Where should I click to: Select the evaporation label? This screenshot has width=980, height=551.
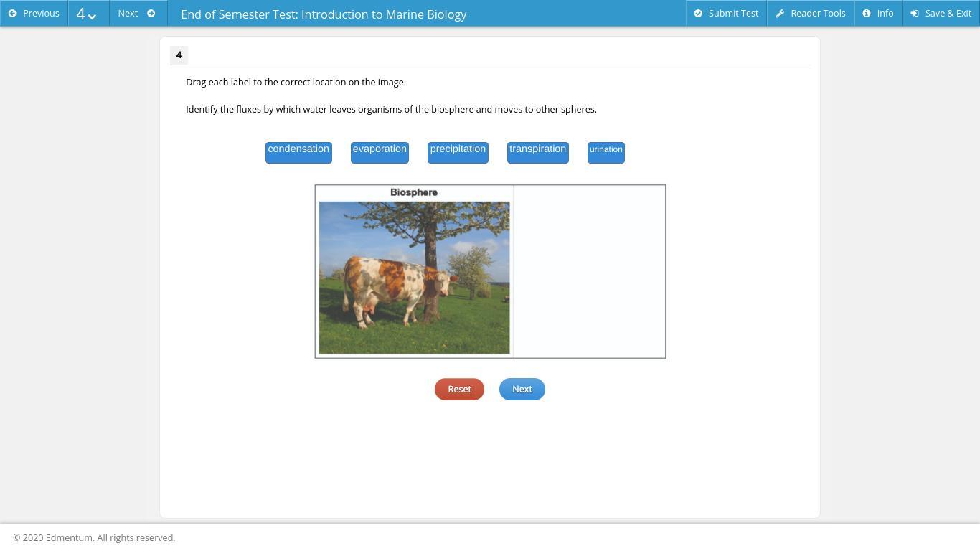pos(380,152)
